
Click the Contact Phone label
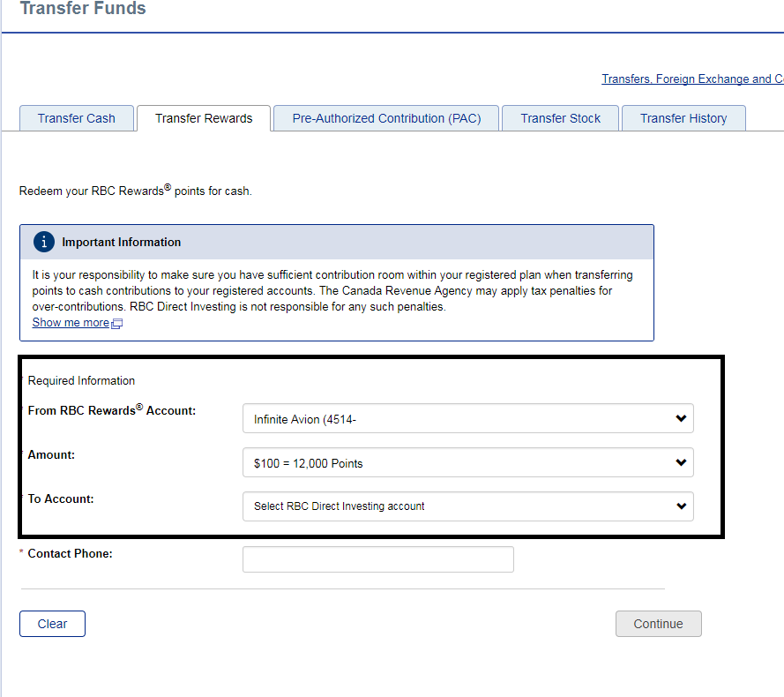[x=70, y=553]
